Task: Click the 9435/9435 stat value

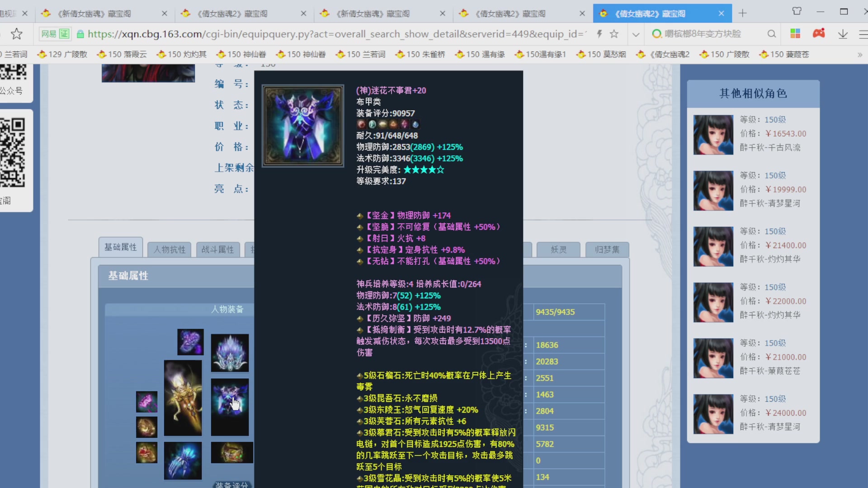Action: 555,312
